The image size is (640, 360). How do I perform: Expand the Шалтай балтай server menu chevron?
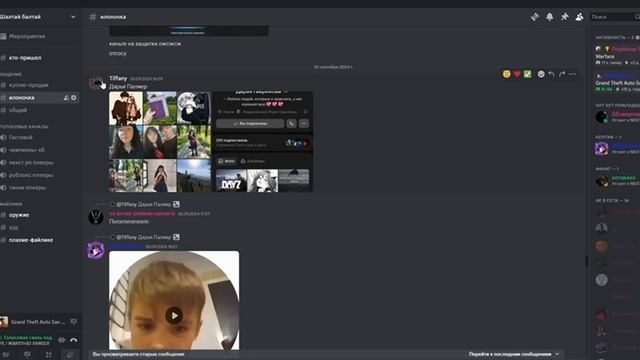coord(73,17)
